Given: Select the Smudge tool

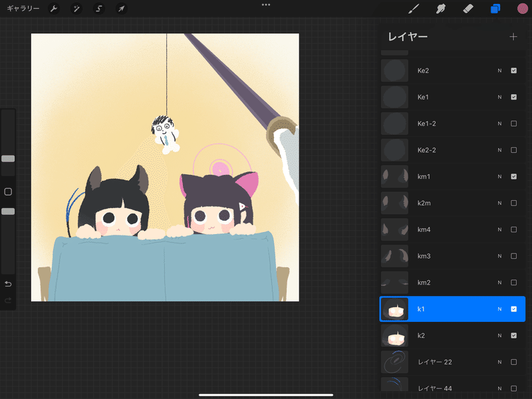Looking at the screenshot, I should (x=441, y=9).
